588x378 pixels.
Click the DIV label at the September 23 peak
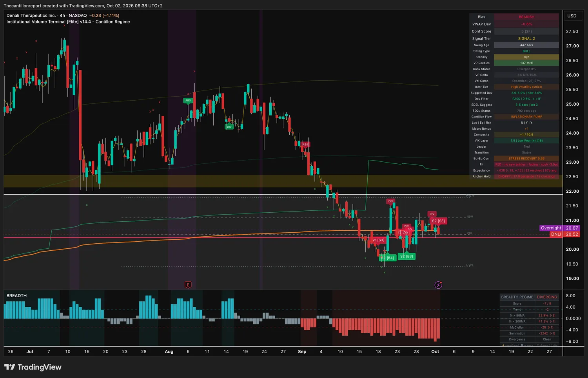[x=390, y=201]
